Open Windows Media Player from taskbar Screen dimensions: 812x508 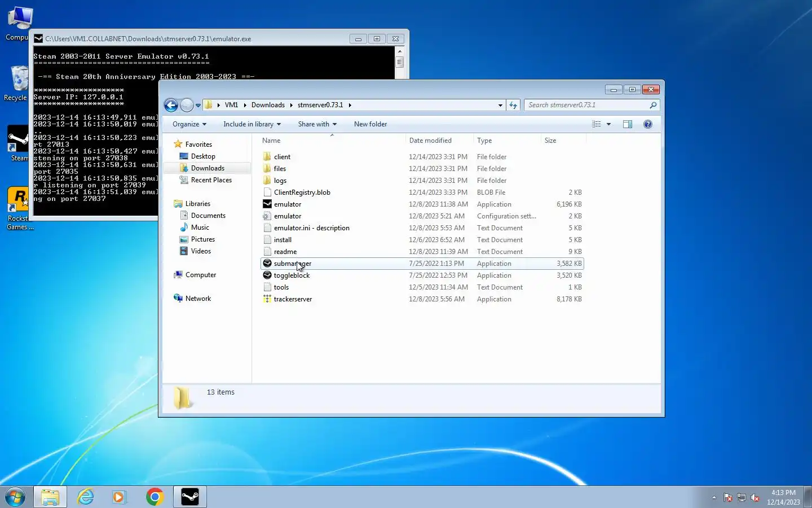coord(118,497)
